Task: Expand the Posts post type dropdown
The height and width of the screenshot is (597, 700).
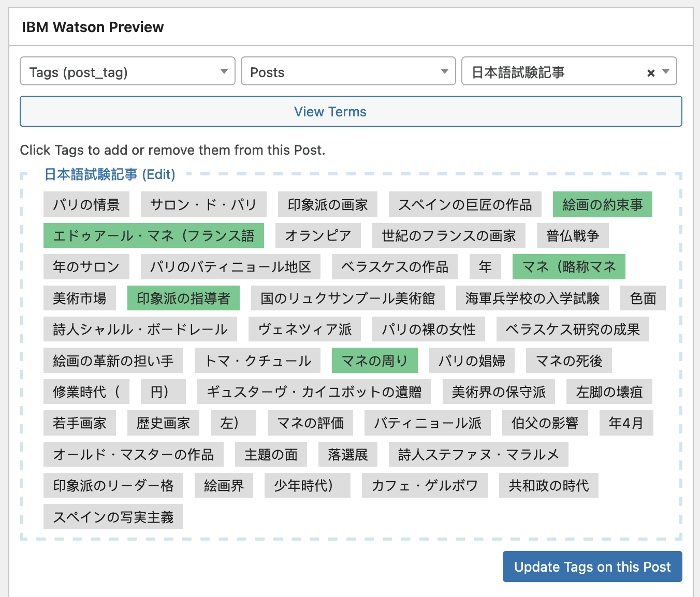Action: point(348,71)
